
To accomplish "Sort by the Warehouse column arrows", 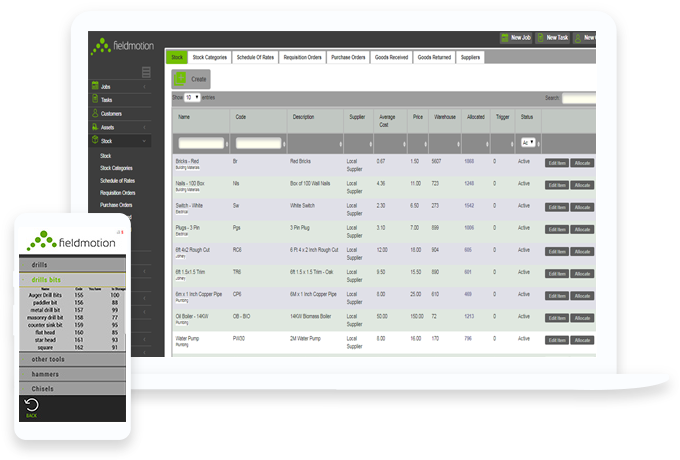I will [x=458, y=144].
